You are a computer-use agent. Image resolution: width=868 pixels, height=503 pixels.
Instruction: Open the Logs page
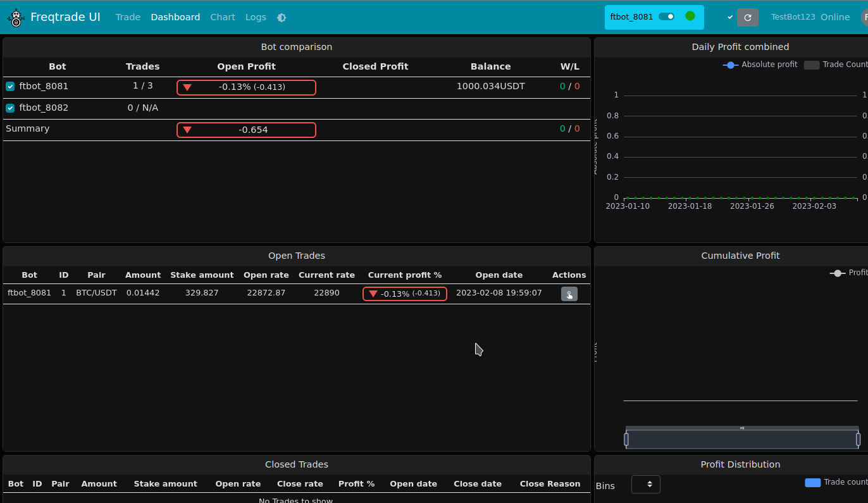[256, 17]
